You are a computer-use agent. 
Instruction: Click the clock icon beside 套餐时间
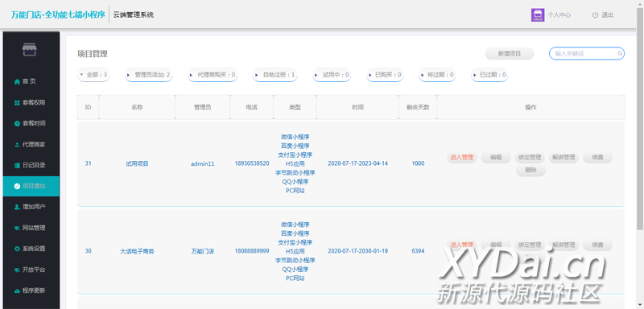pos(17,123)
